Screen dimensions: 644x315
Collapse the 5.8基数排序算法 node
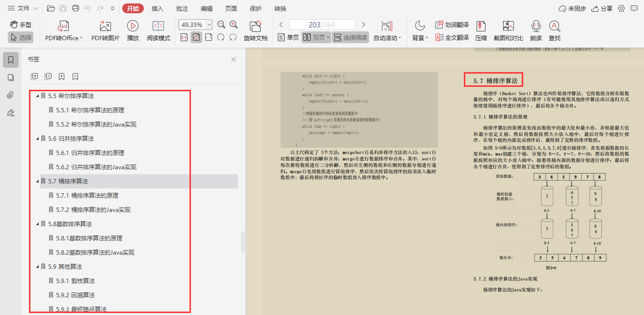click(x=37, y=224)
